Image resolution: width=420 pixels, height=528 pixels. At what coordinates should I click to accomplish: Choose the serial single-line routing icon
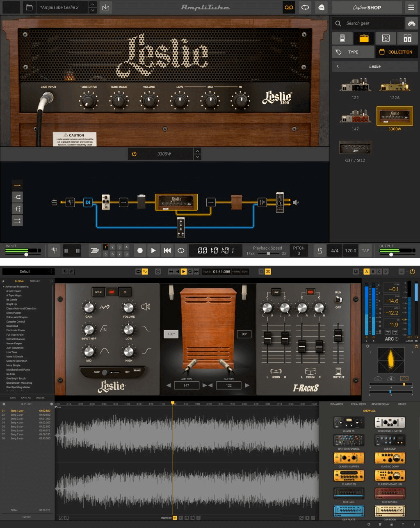tap(17, 185)
